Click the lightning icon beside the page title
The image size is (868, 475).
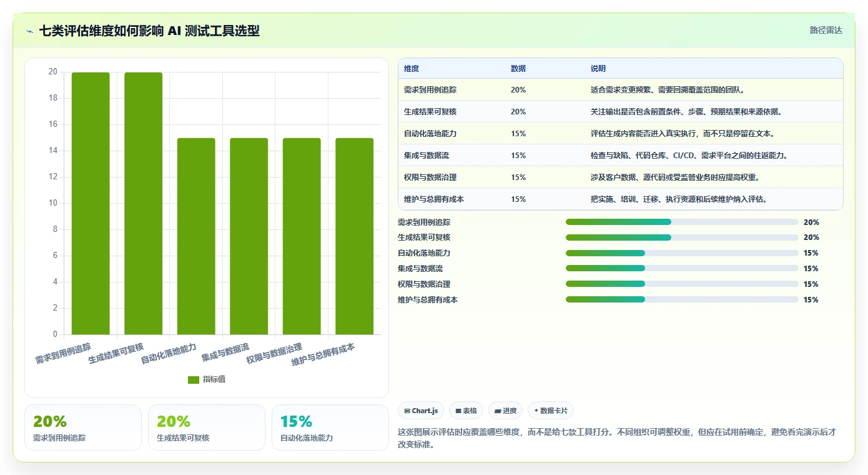[x=29, y=31]
